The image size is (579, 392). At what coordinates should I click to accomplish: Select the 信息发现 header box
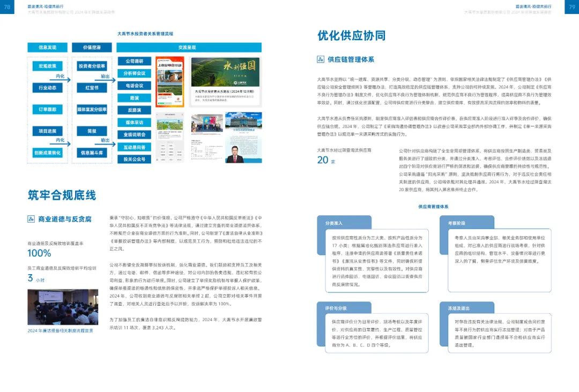click(x=47, y=48)
